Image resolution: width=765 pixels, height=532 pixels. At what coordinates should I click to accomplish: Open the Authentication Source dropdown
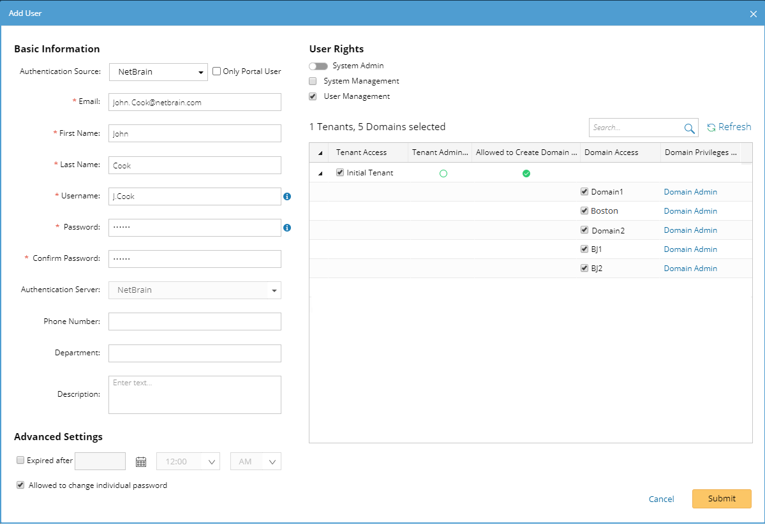(x=158, y=72)
